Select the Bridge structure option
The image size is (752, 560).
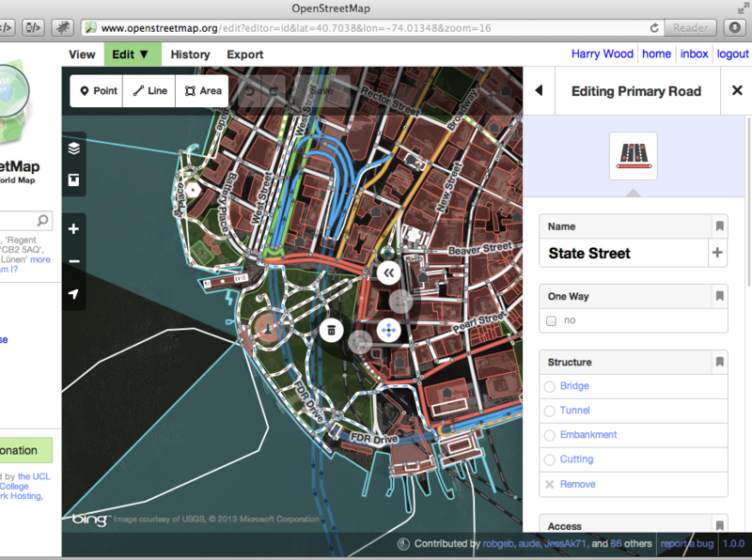(634, 386)
